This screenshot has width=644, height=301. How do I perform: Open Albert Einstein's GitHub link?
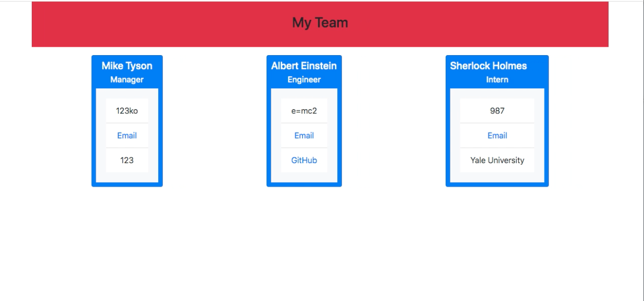click(x=304, y=160)
